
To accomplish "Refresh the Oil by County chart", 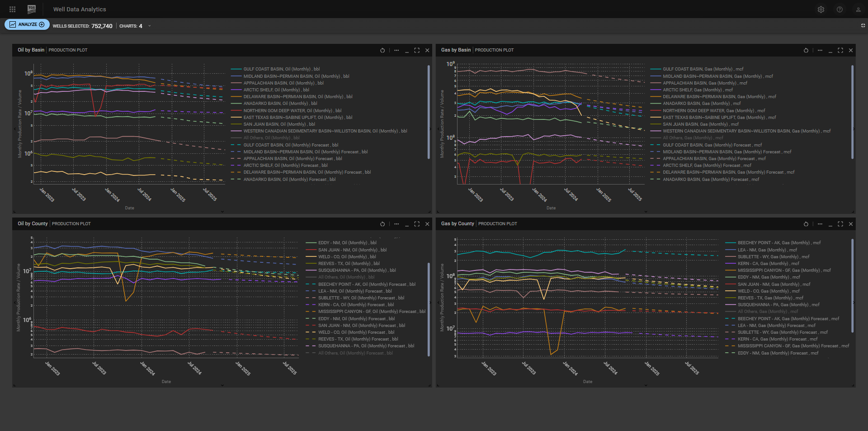I will (x=382, y=224).
